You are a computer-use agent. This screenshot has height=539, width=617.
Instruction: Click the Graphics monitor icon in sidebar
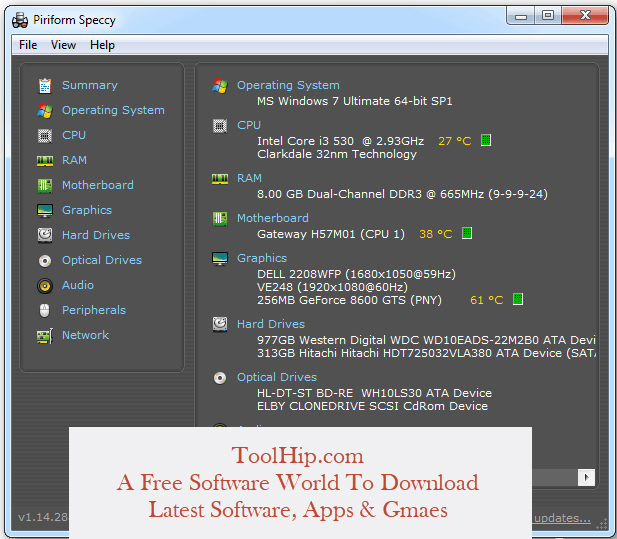click(45, 211)
